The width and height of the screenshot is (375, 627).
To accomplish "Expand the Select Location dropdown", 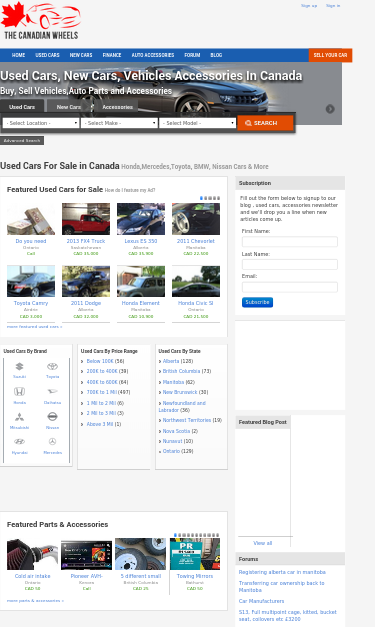I will (x=41, y=123).
